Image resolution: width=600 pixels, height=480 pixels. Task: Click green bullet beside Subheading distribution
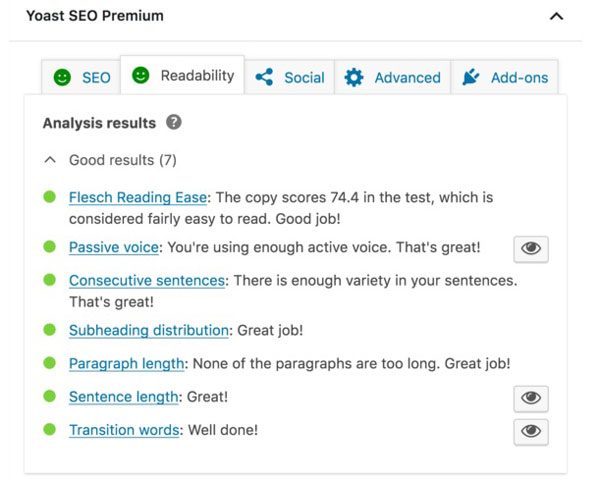(x=50, y=329)
